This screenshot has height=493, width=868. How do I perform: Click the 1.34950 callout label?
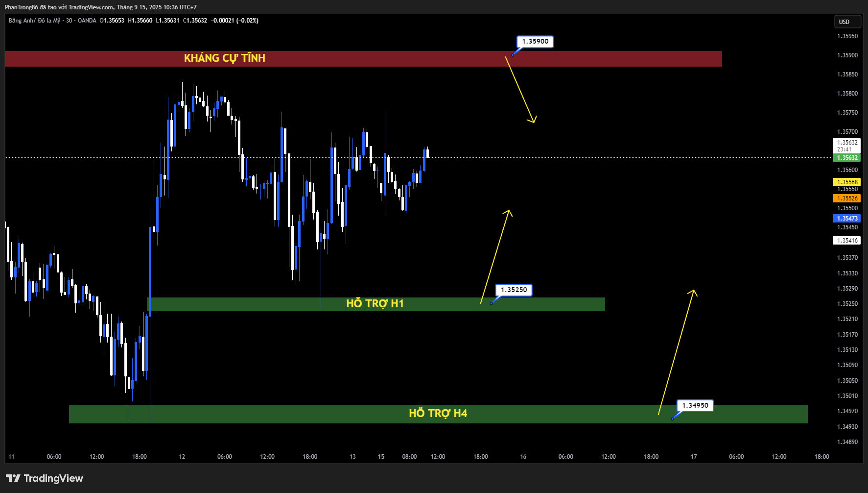click(x=695, y=406)
